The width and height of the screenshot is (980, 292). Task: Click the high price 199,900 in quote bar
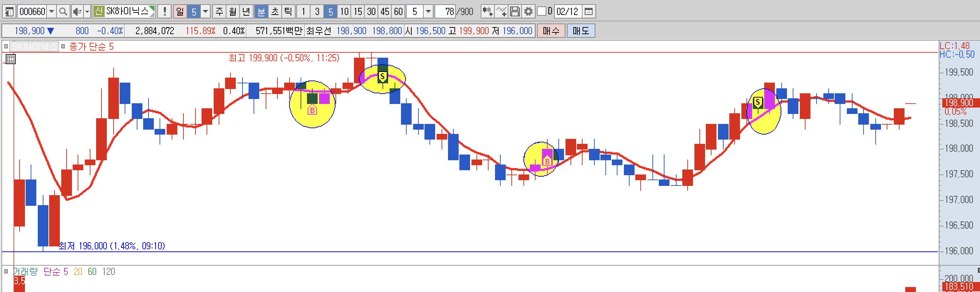pyautogui.click(x=474, y=31)
